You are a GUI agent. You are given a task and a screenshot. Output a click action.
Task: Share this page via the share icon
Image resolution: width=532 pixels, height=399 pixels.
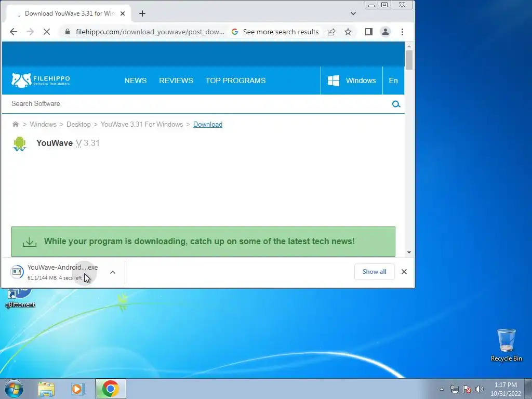pos(331,32)
